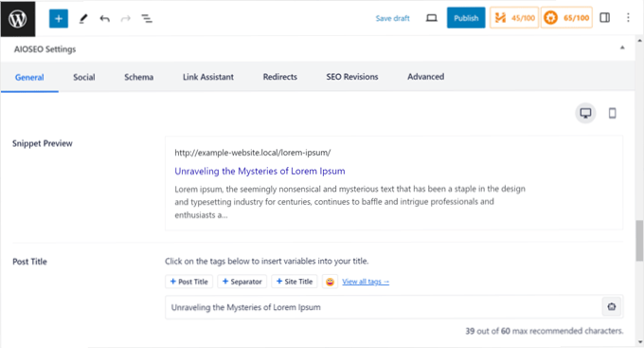Open the AIOSEO 65/100 score indicator

(566, 18)
